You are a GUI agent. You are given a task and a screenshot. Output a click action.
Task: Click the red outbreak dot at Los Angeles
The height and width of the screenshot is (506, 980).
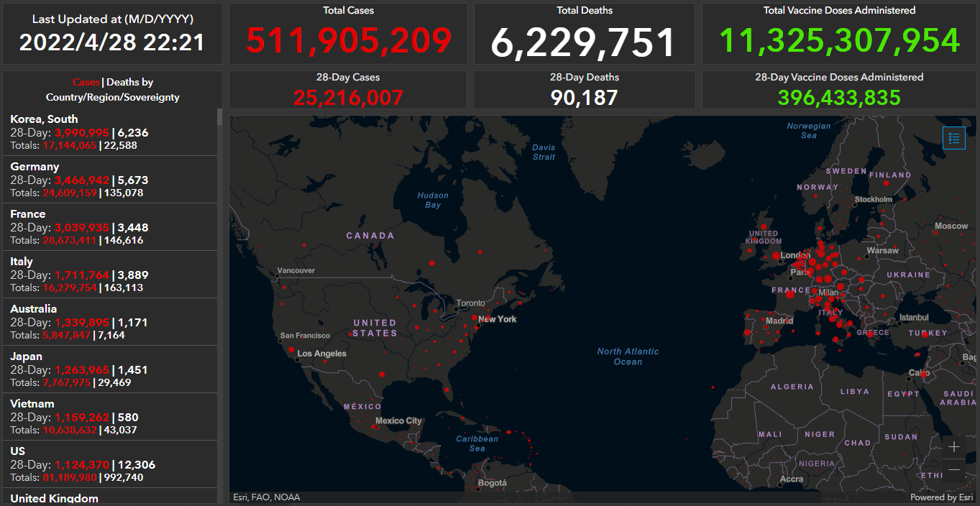[291, 350]
